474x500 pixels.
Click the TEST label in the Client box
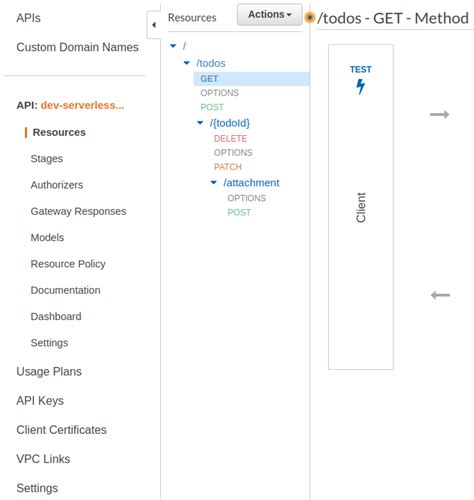click(360, 69)
